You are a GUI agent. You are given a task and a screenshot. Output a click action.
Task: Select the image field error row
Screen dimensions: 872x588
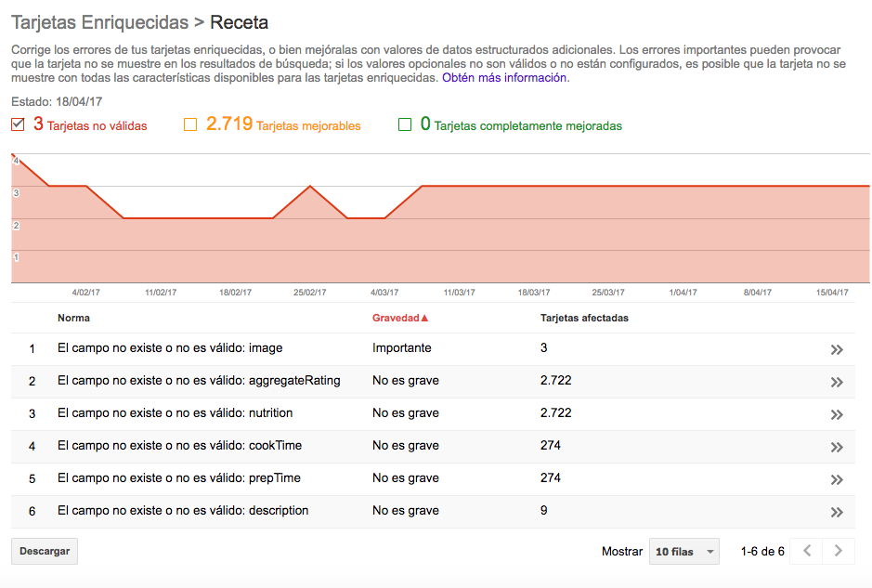tap(433, 348)
